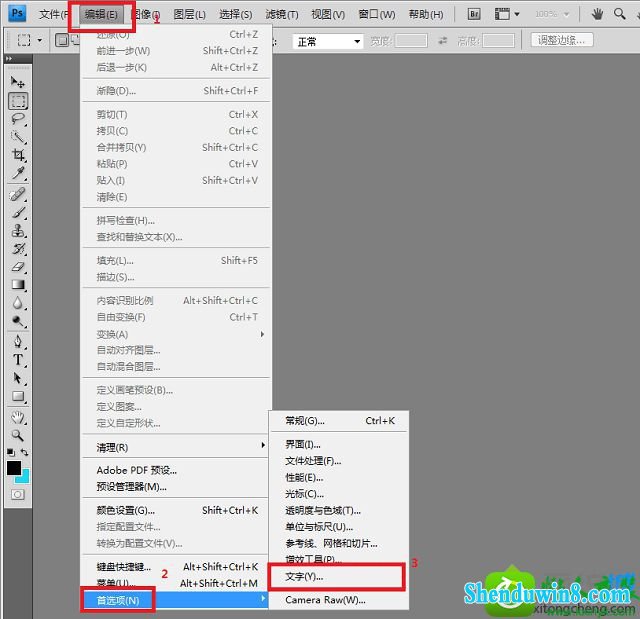This screenshot has height=619, width=640.
Task: Choose Camera Raw(W)... entry
Action: (339, 599)
